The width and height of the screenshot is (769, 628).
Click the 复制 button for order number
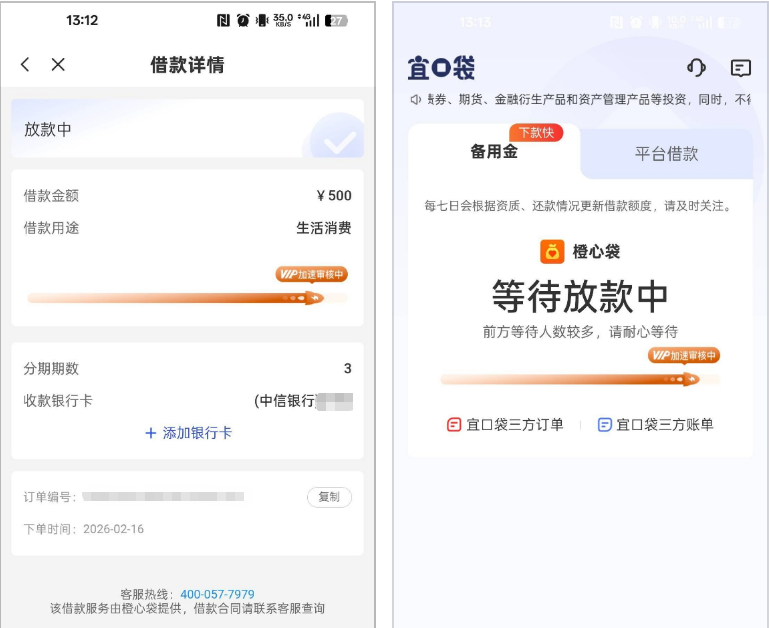coord(329,497)
